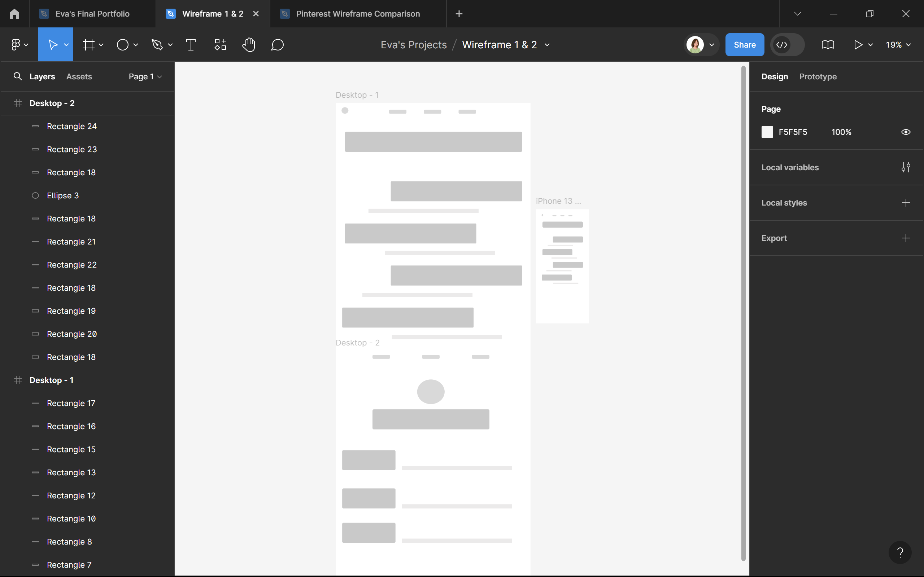Select the Comment tool in toolbar
This screenshot has width=924, height=577.
coord(278,45)
